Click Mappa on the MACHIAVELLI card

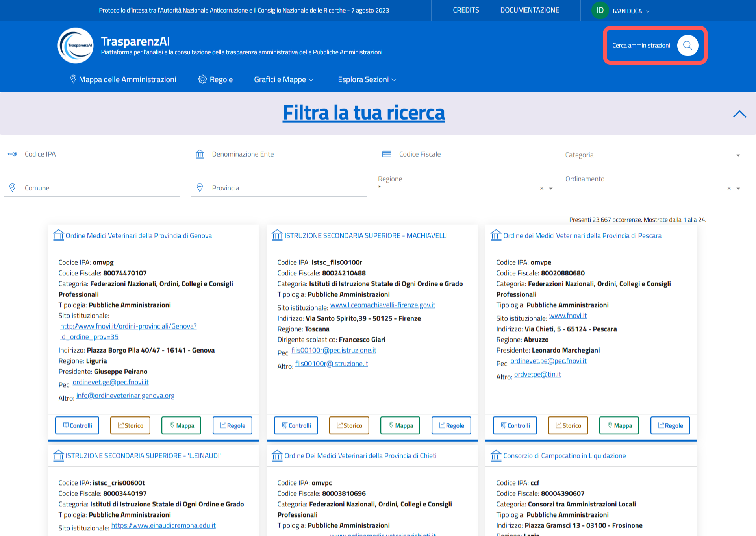(400, 425)
